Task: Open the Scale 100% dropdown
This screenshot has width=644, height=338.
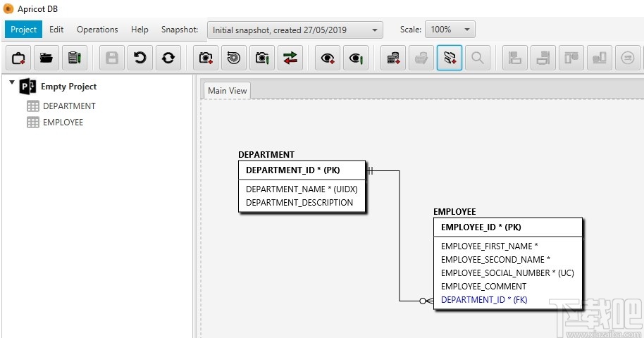Action: [450, 30]
